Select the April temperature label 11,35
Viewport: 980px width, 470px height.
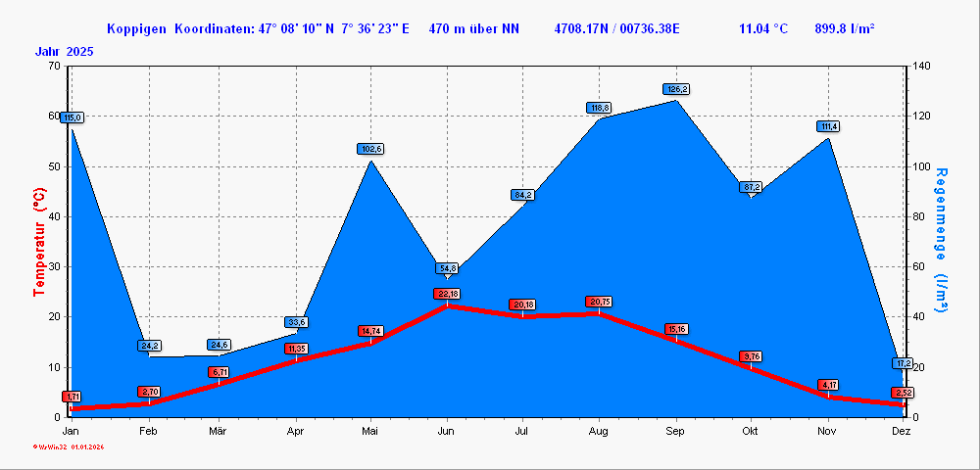coord(297,349)
